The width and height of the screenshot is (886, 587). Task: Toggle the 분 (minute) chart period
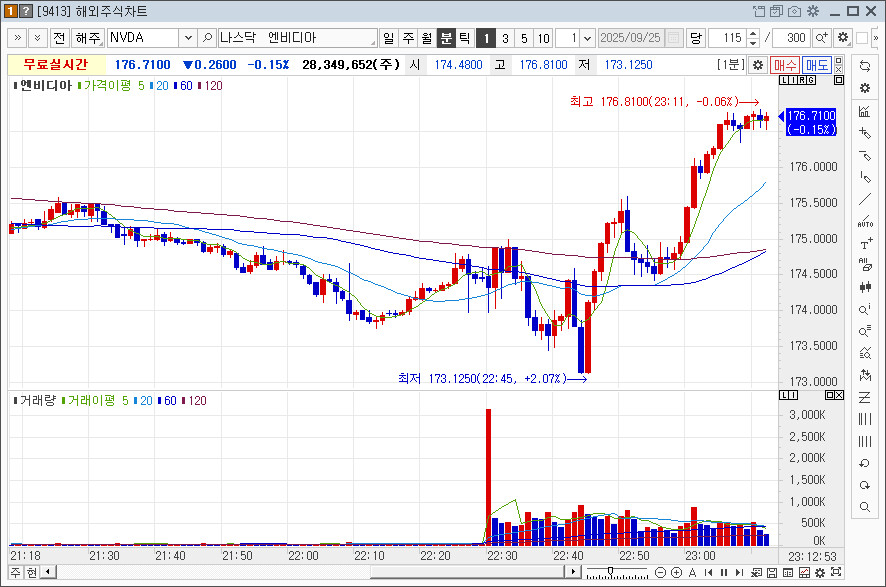(446, 38)
